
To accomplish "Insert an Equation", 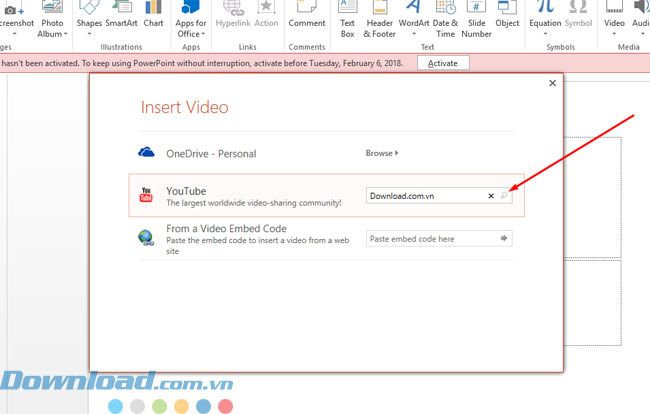I will [545, 20].
